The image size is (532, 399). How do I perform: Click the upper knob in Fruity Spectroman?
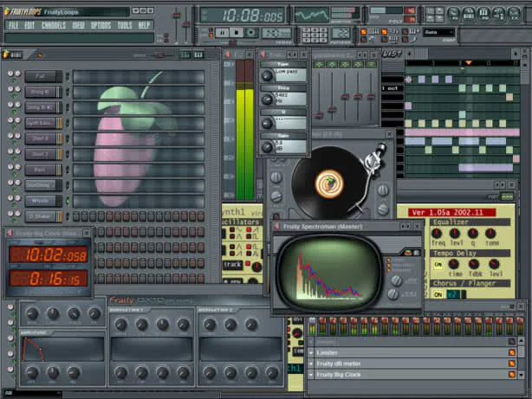396,280
